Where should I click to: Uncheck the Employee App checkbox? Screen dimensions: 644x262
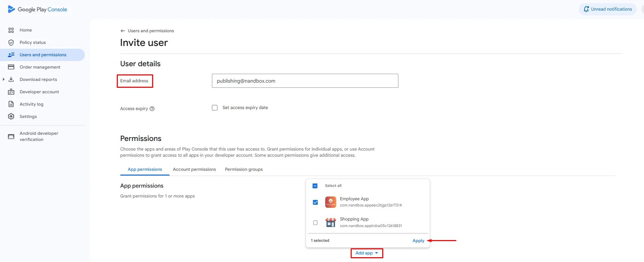(x=315, y=202)
